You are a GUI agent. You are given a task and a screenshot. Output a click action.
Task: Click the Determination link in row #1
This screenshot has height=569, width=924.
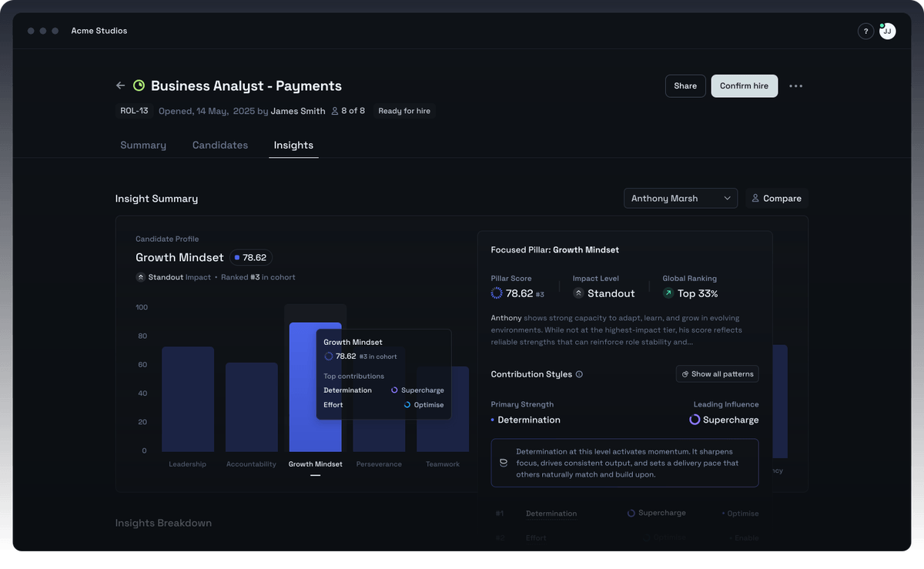(551, 514)
